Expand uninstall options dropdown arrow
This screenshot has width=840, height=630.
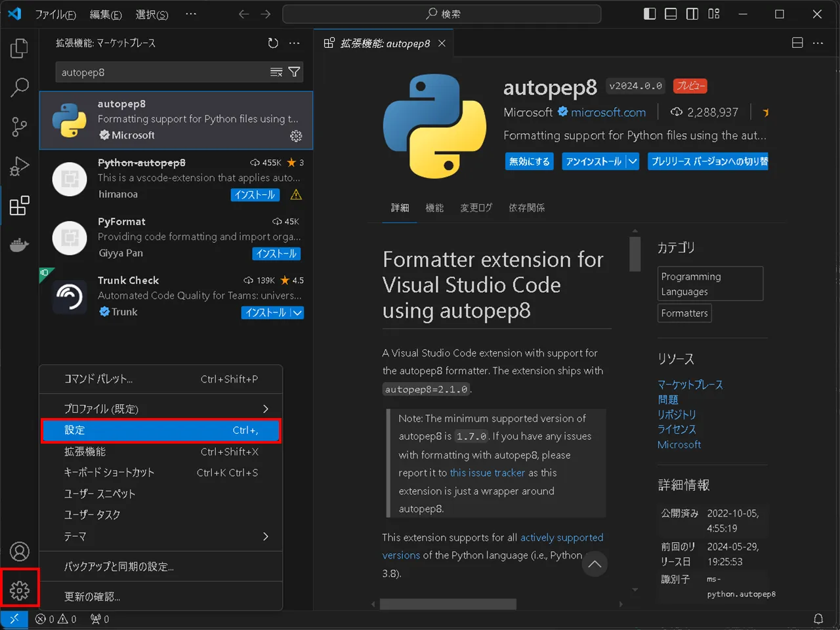[633, 161]
